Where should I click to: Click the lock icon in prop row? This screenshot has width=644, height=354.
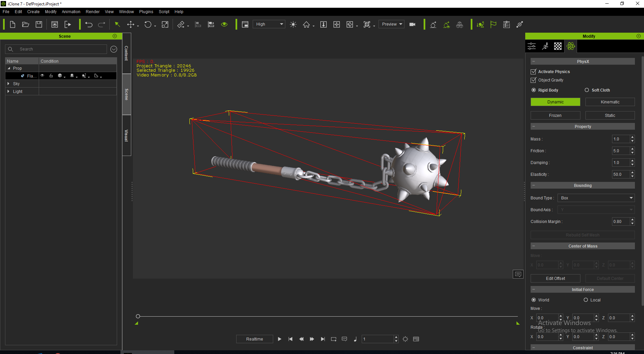[x=51, y=76]
